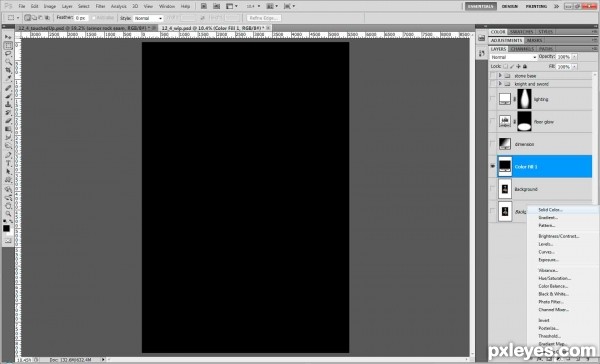This screenshot has width=600, height=364.
Task: Toggle Lock transparent pixels
Action: (x=505, y=67)
